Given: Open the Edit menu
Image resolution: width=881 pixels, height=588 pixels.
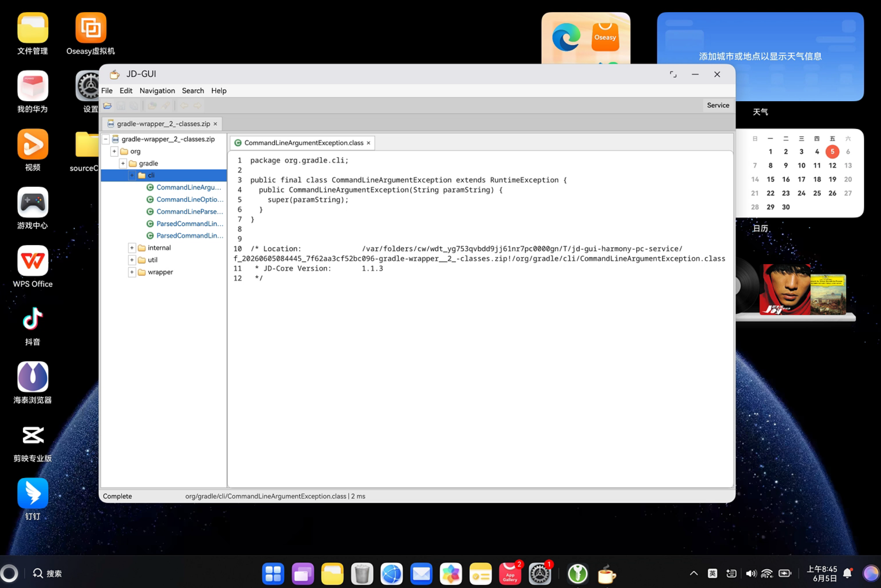Looking at the screenshot, I should (126, 91).
